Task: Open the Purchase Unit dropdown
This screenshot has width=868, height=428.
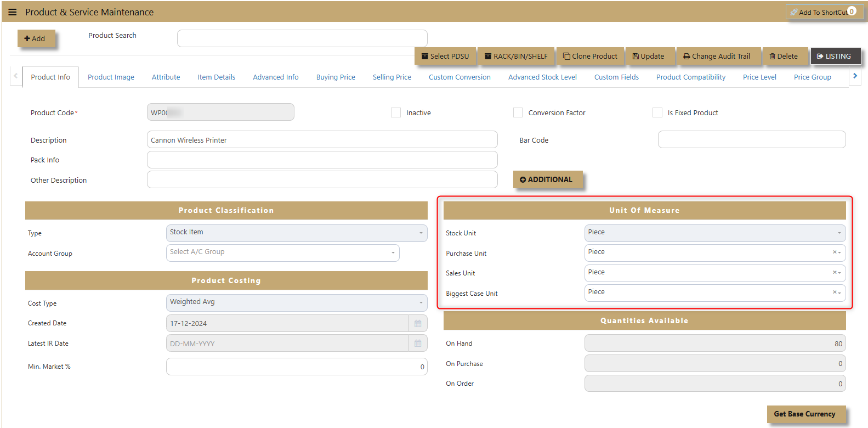Action: pos(715,252)
